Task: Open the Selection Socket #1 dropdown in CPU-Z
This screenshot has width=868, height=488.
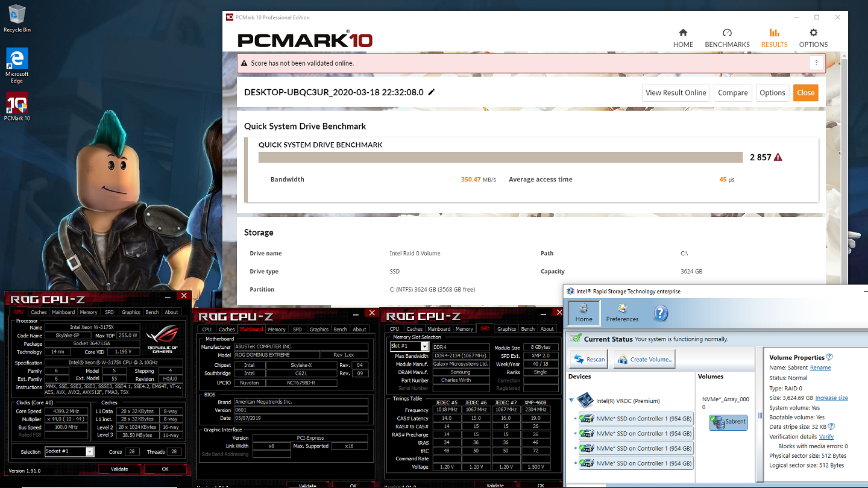Action: 89,451
